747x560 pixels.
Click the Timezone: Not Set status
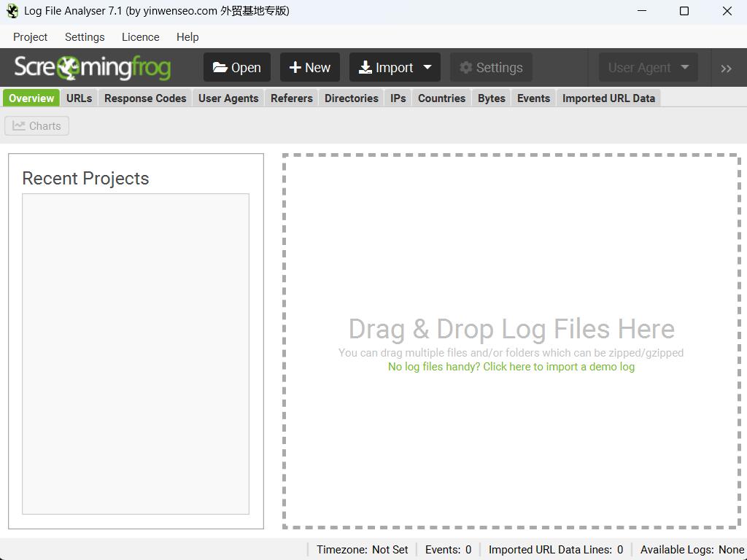tap(362, 550)
